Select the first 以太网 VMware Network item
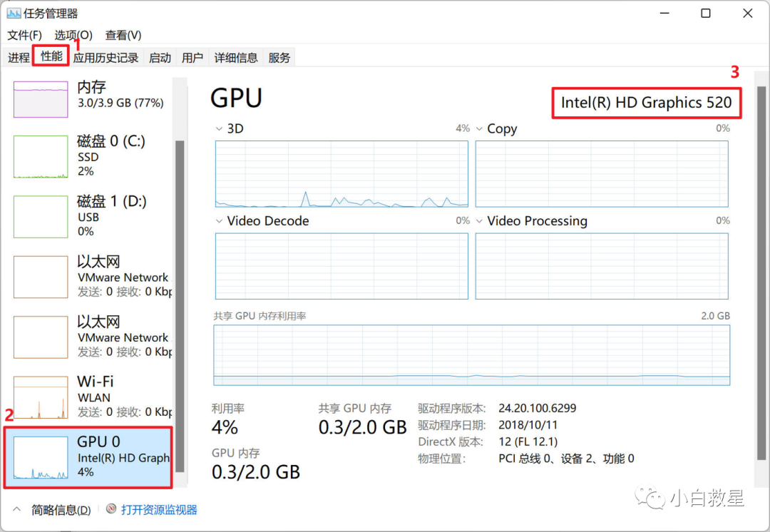This screenshot has width=770, height=532. [x=89, y=277]
